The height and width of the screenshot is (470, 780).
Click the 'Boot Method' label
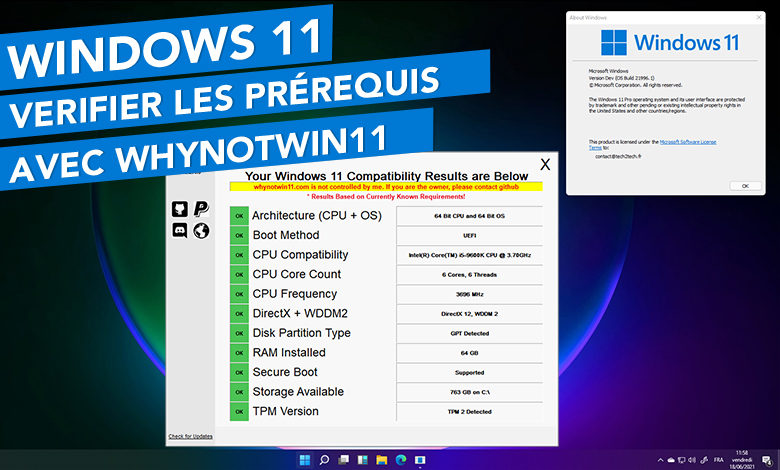286,235
